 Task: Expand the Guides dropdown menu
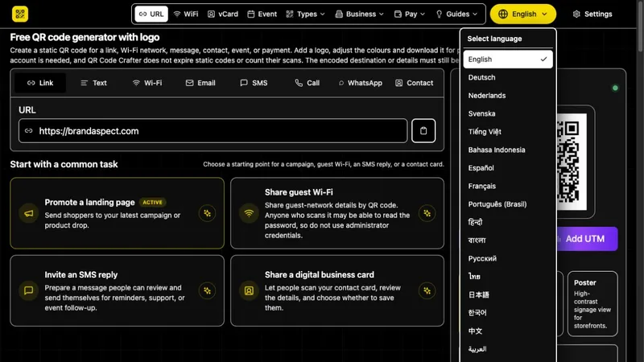[456, 14]
